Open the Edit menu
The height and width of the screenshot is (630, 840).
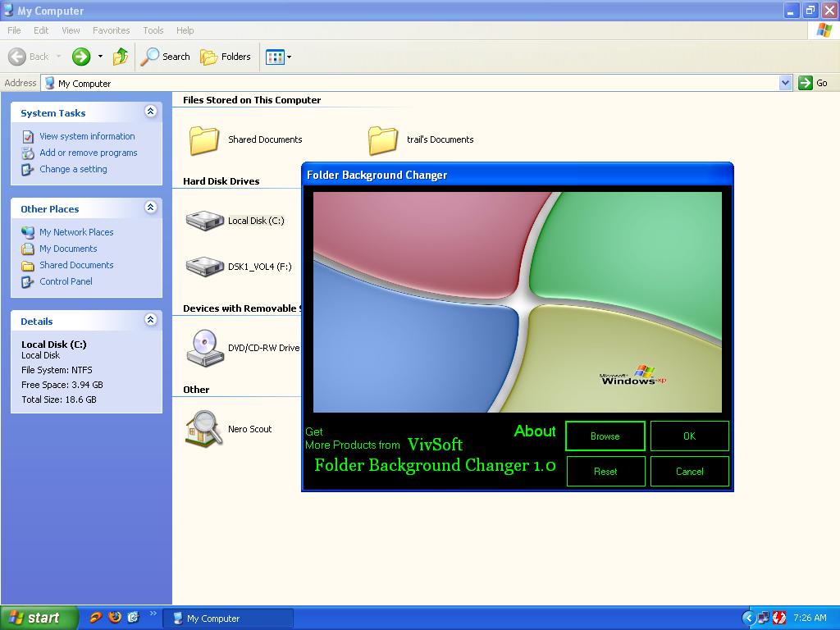click(x=41, y=30)
